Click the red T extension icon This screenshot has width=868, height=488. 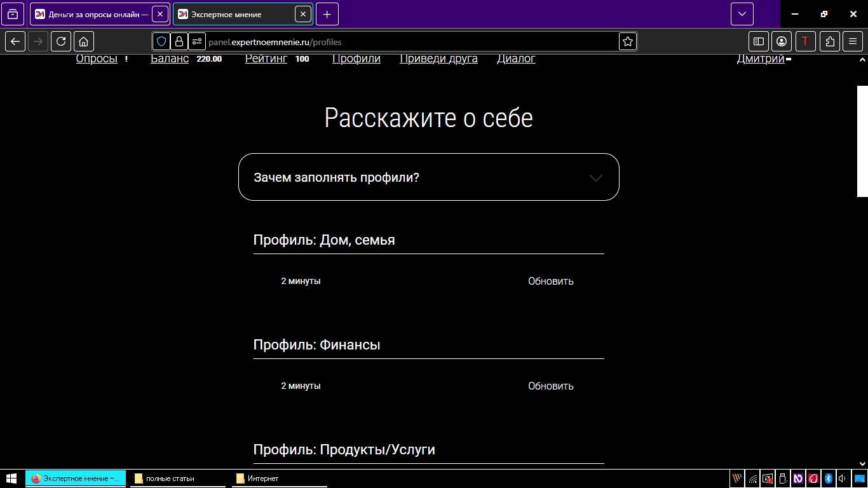coord(806,41)
